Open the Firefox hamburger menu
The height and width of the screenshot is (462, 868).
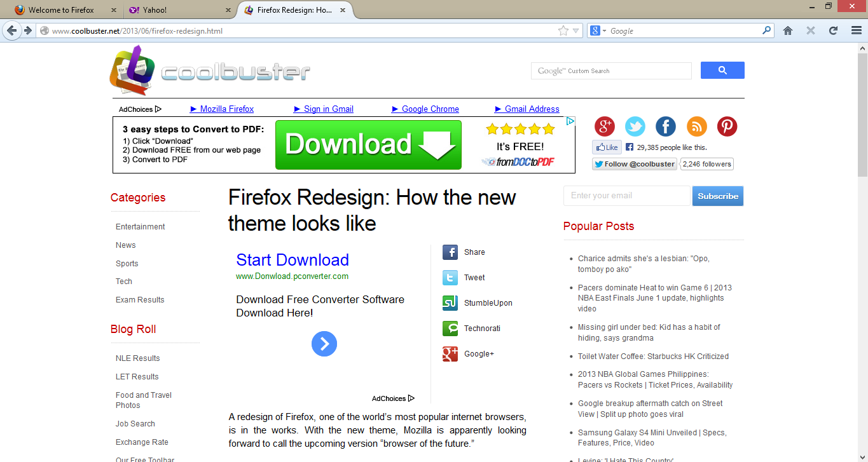tap(856, 31)
